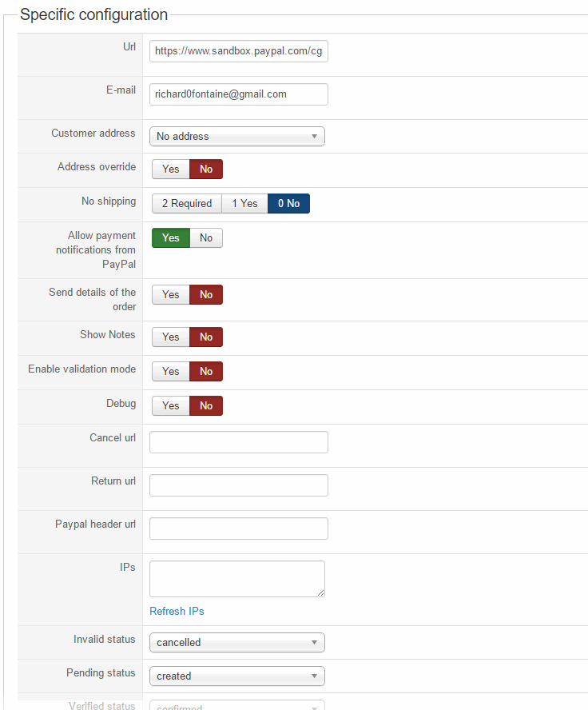Open the Pending status dropdown
The height and width of the screenshot is (710, 588).
coord(236,676)
